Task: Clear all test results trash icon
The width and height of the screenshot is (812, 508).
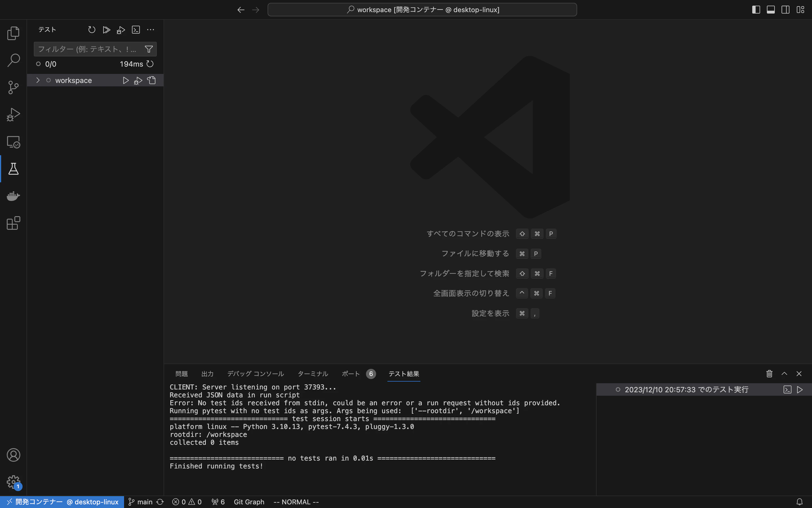Action: tap(769, 374)
